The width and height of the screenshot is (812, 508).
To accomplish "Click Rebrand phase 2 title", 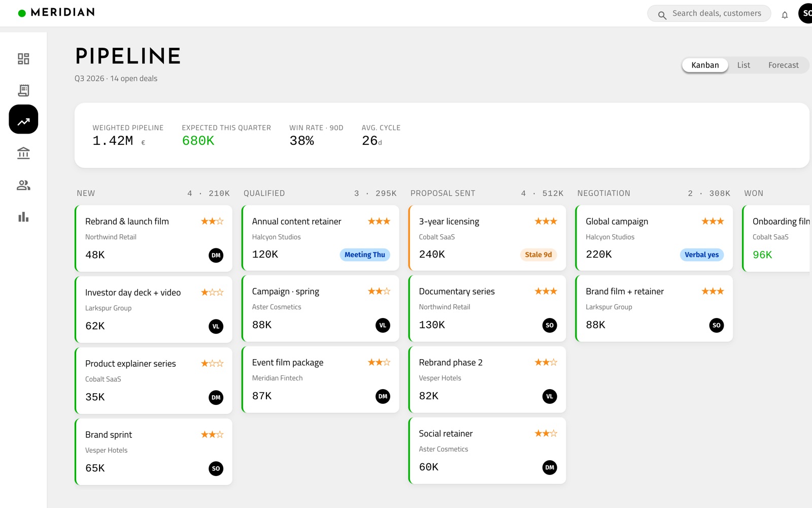I will (451, 363).
